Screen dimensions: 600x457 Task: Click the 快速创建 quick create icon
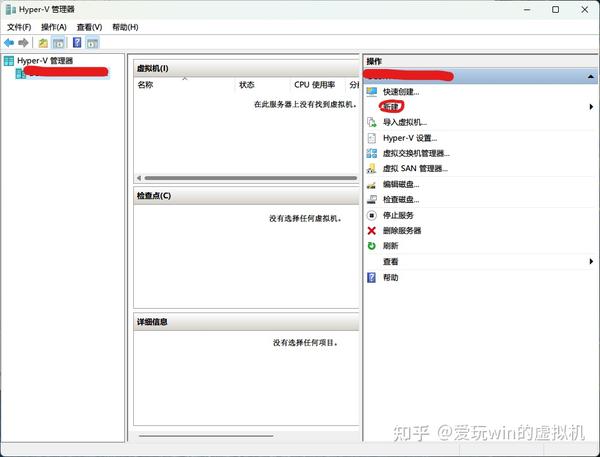tap(372, 91)
